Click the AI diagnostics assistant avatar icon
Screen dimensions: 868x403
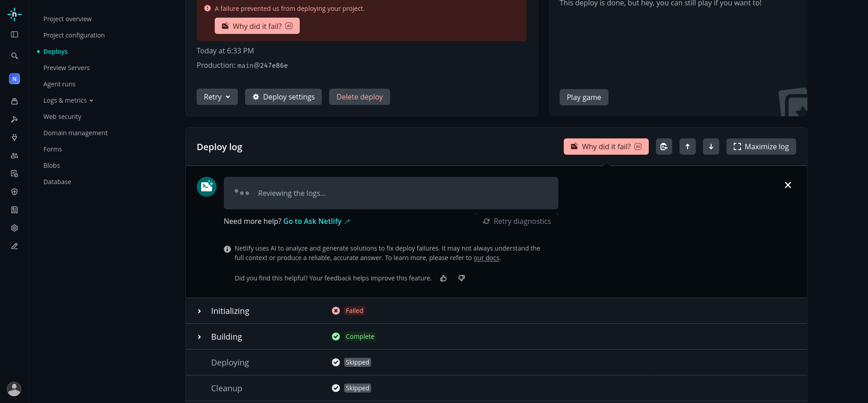(x=207, y=187)
